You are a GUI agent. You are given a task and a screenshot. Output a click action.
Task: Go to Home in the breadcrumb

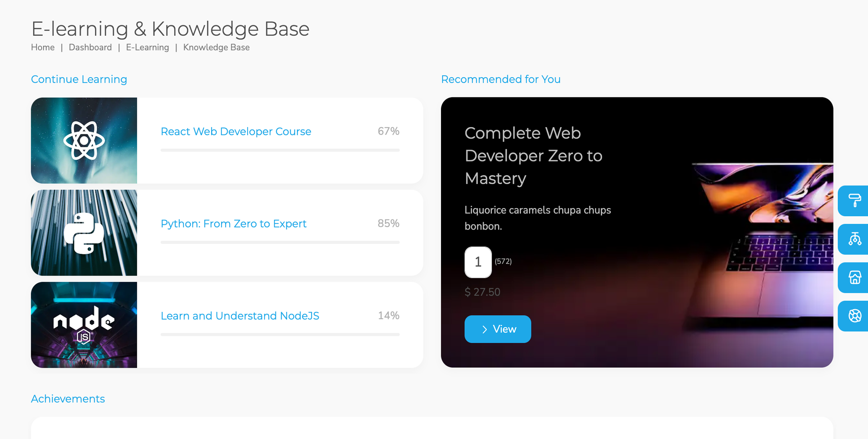pos(43,47)
